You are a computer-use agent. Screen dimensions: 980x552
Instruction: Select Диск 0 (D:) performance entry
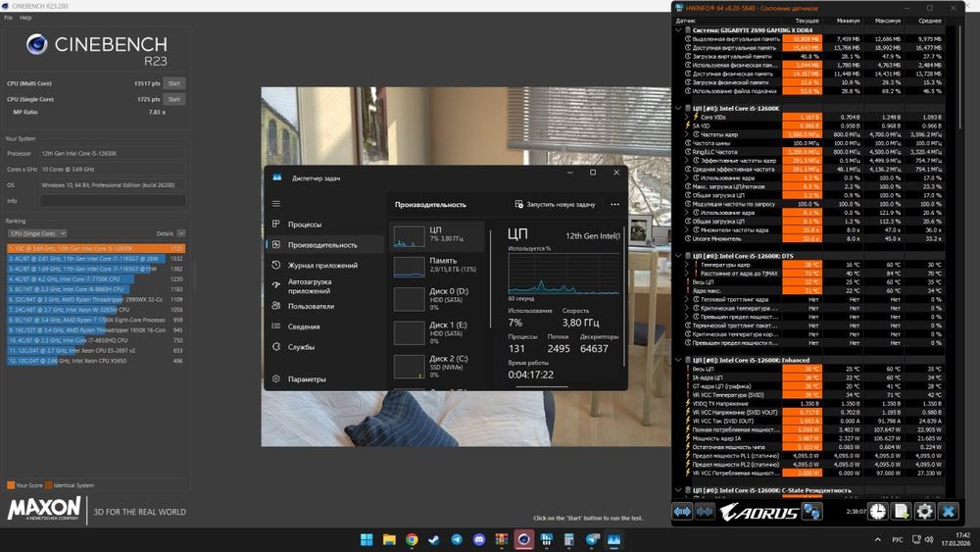[x=437, y=299]
